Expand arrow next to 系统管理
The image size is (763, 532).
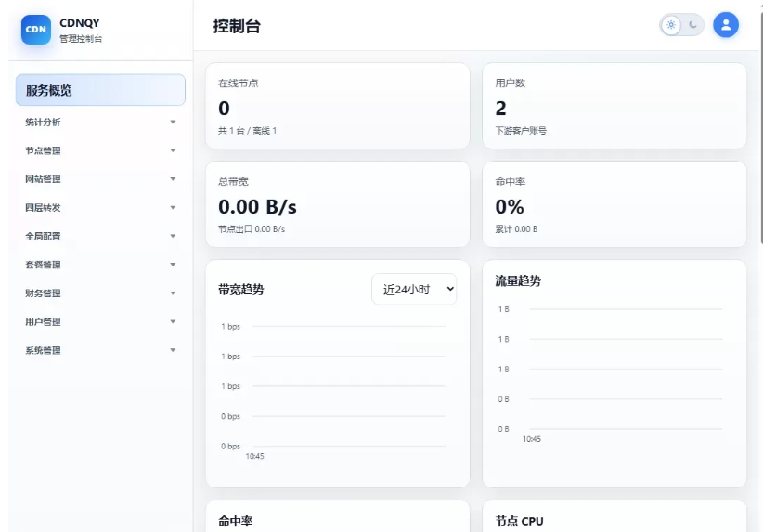click(173, 350)
